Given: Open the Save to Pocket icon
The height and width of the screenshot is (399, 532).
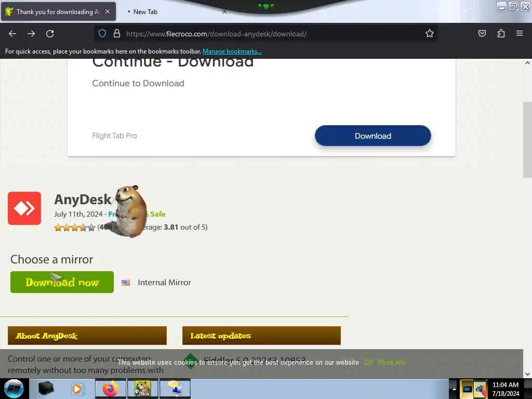Looking at the screenshot, I should tap(482, 33).
